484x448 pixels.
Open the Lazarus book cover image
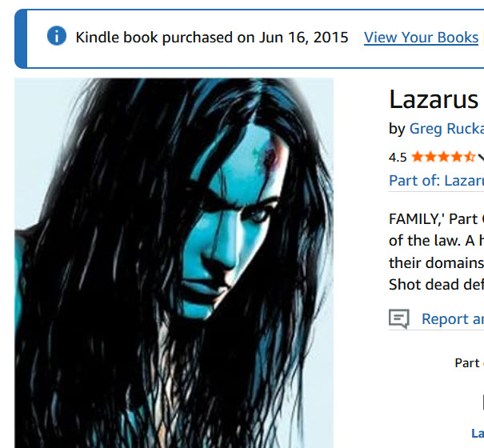174,262
